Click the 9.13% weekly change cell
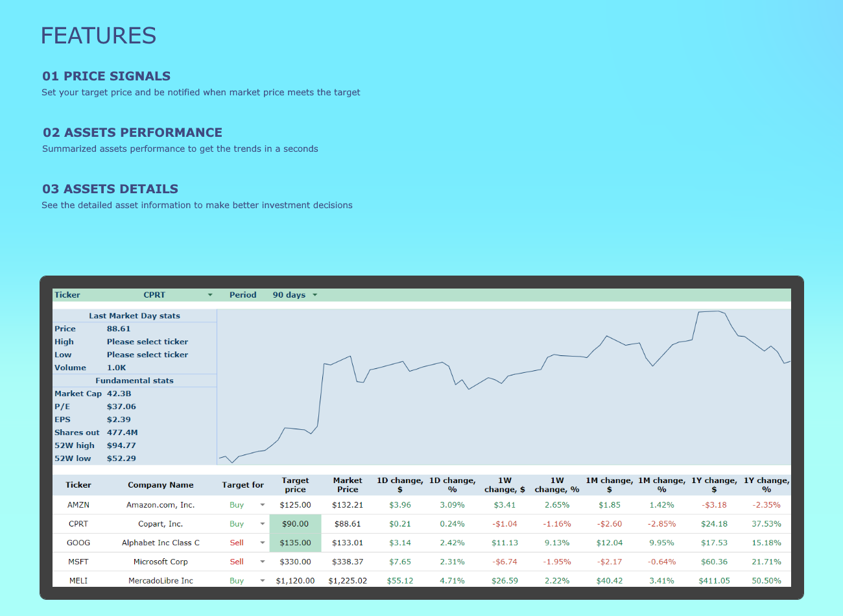Viewport: 843px width, 616px height. coord(557,543)
